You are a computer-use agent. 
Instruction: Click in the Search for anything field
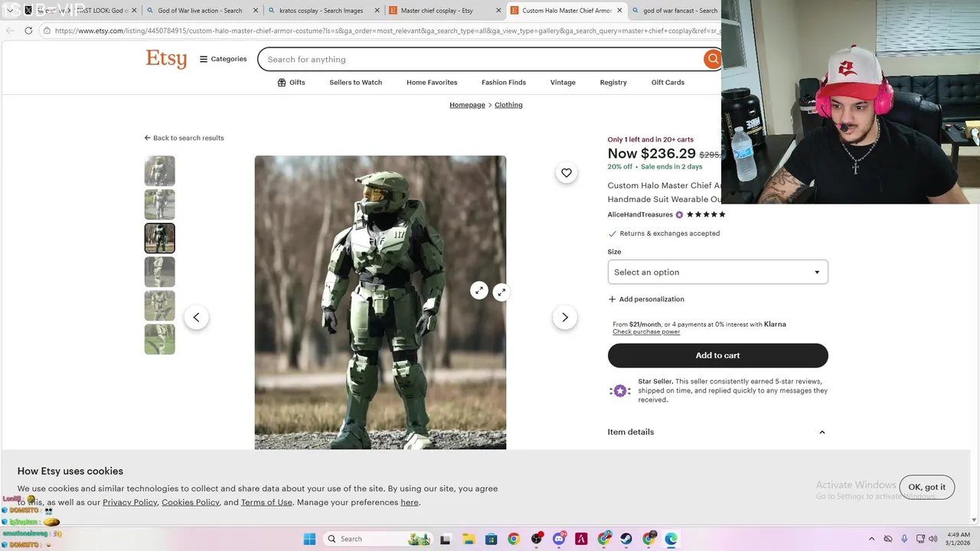tap(481, 59)
